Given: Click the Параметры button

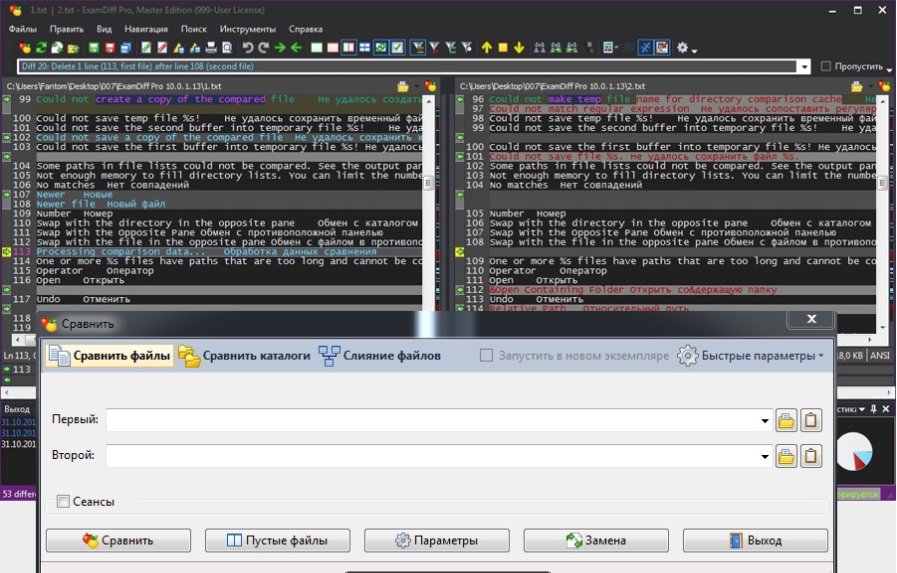Looking at the screenshot, I should click(436, 540).
